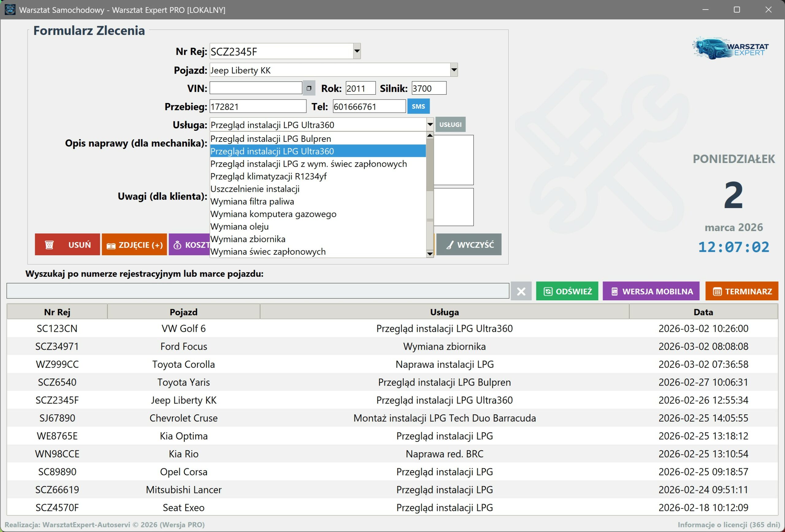Viewport: 785px width, 532px height.
Task: Click the small icon button beside VIN field
Action: click(x=309, y=88)
